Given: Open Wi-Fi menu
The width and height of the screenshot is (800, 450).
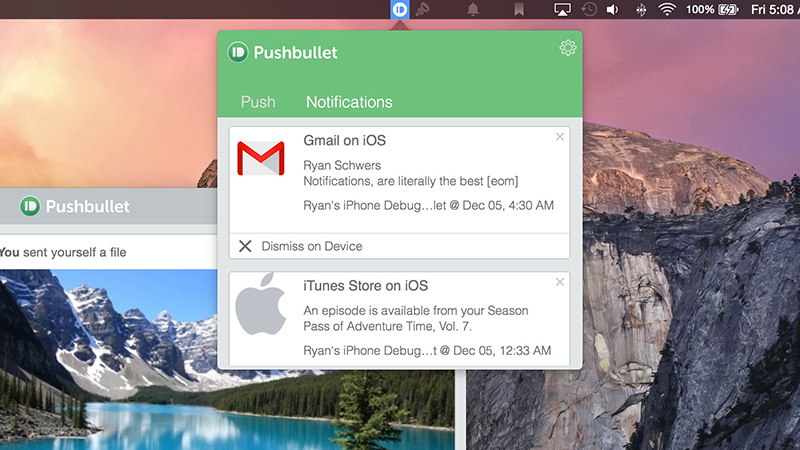Looking at the screenshot, I should coord(667,9).
